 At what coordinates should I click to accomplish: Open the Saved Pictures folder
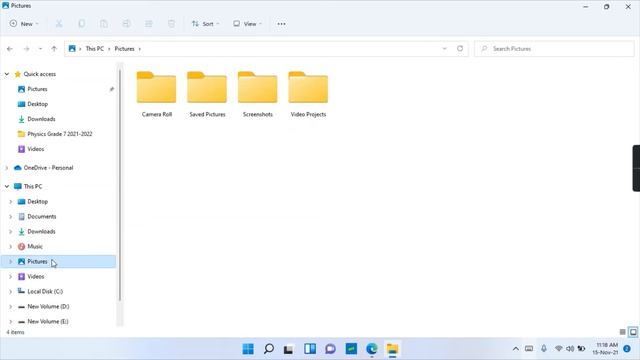[207, 94]
